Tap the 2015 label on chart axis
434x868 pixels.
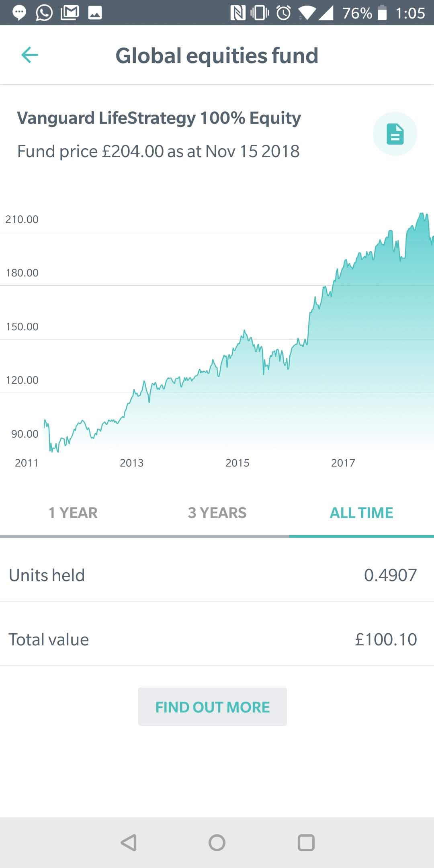pos(237,463)
